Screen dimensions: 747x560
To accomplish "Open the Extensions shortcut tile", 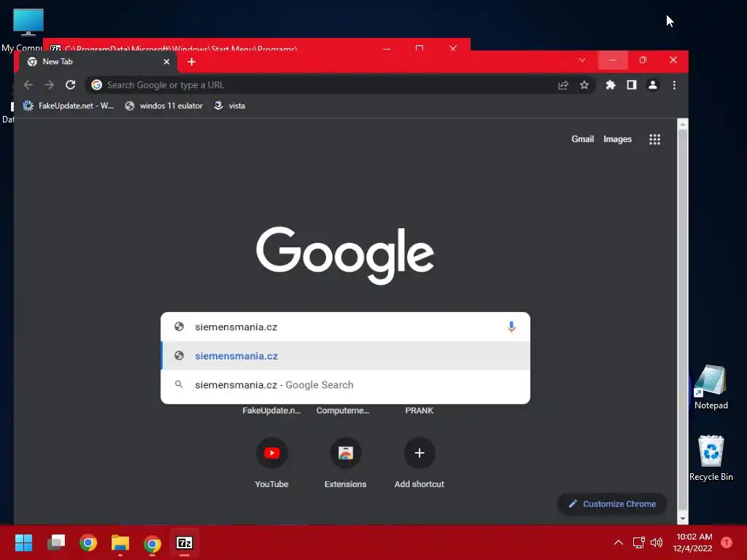I will click(x=345, y=462).
